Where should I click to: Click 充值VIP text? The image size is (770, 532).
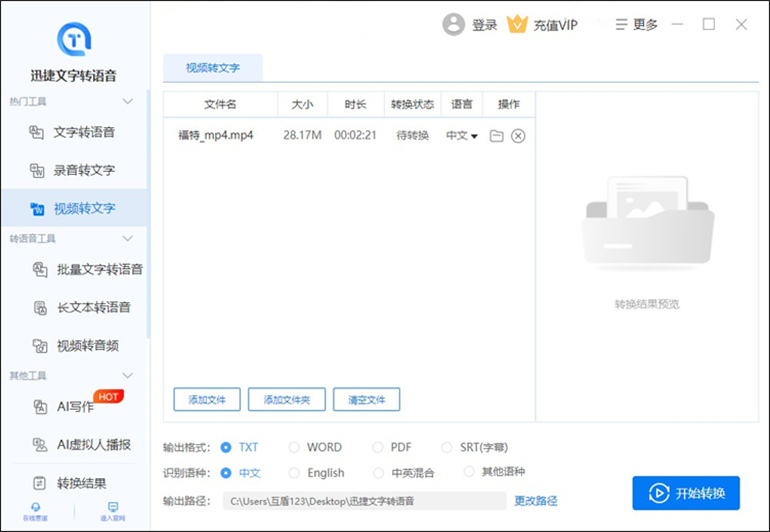(x=555, y=25)
